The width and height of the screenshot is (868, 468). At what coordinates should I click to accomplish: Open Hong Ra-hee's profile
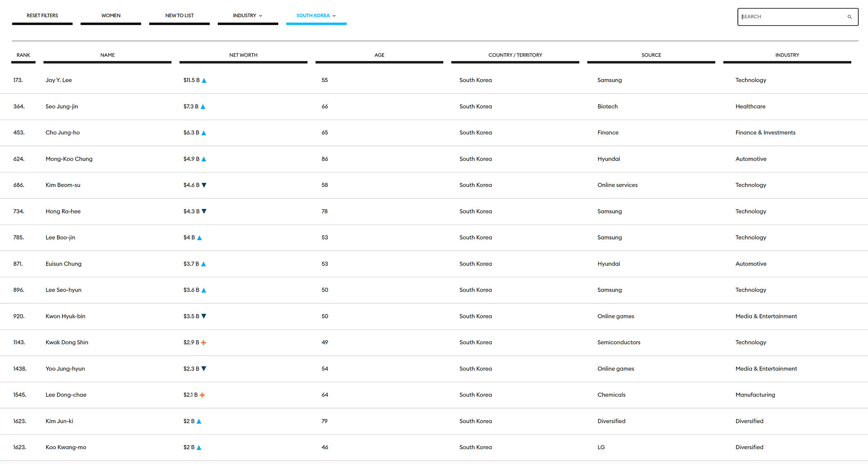point(63,212)
